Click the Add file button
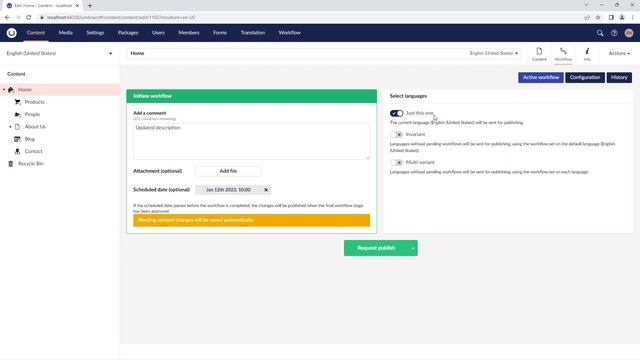Screen dimensions: 640x360 pyautogui.click(x=228, y=171)
